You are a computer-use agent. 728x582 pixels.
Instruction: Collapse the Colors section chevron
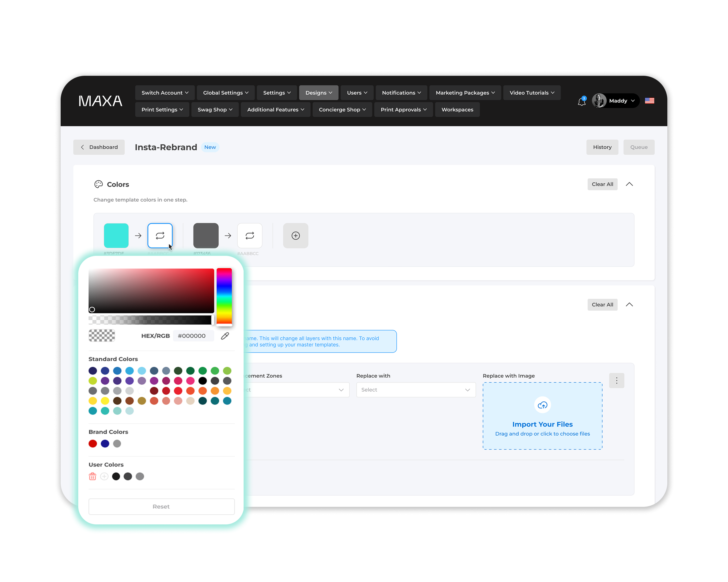click(629, 184)
